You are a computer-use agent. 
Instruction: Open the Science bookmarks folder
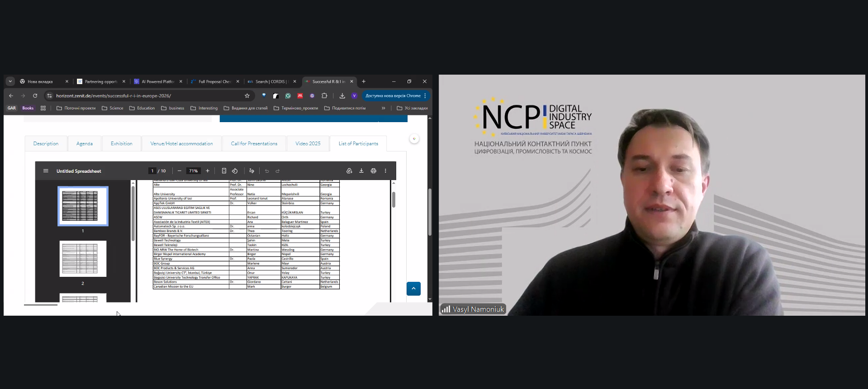(x=113, y=108)
